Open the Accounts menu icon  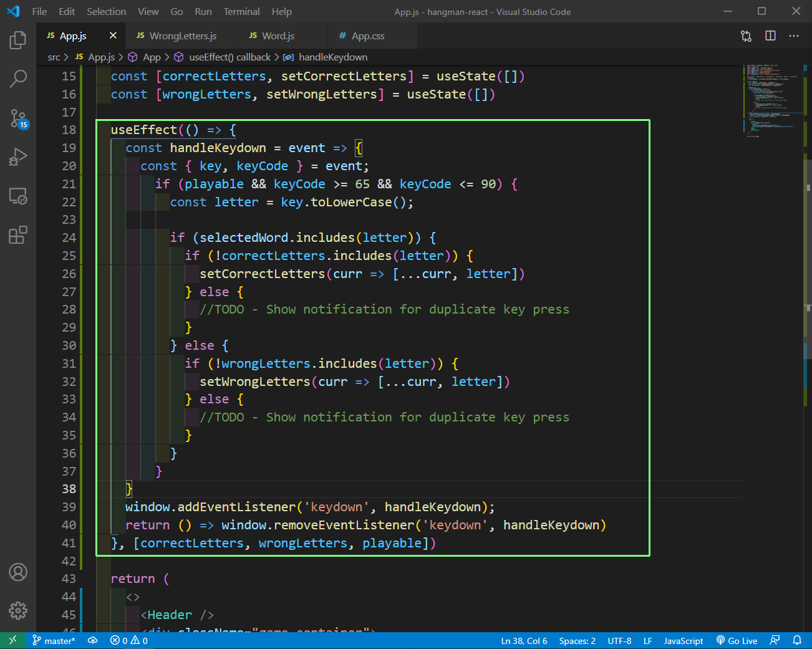18,572
